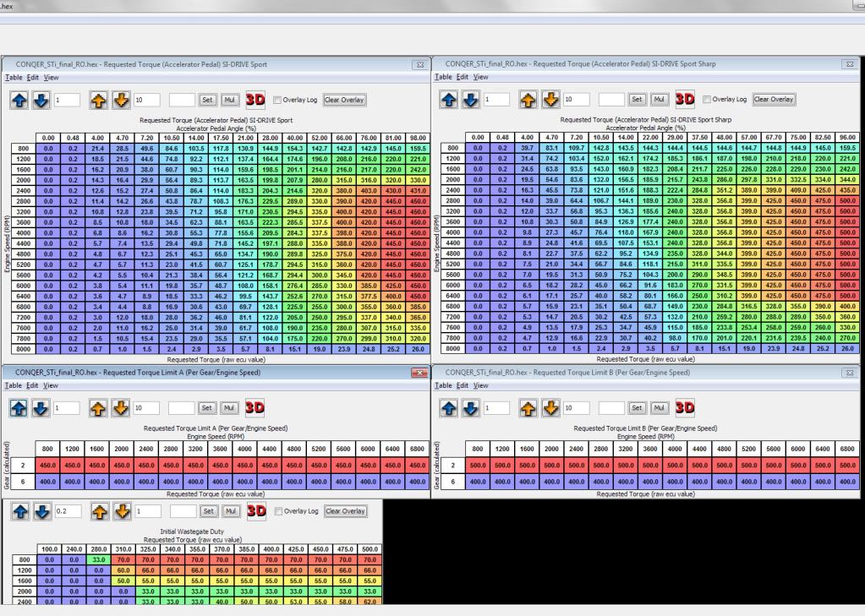Open Edit menu in Sport Sharp window
The height and width of the screenshot is (616, 865).
462,77
